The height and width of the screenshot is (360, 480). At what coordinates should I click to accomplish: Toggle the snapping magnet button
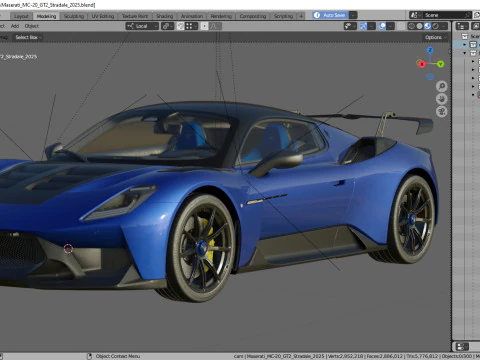(180, 26)
